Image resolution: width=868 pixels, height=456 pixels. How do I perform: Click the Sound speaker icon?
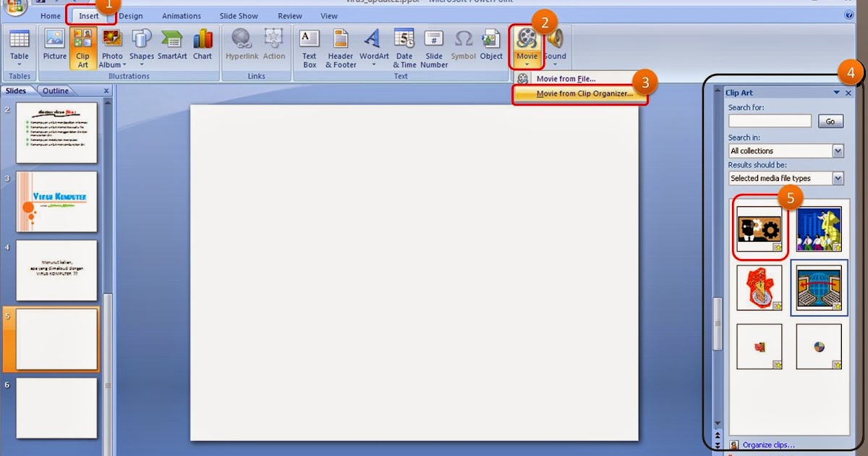point(555,39)
